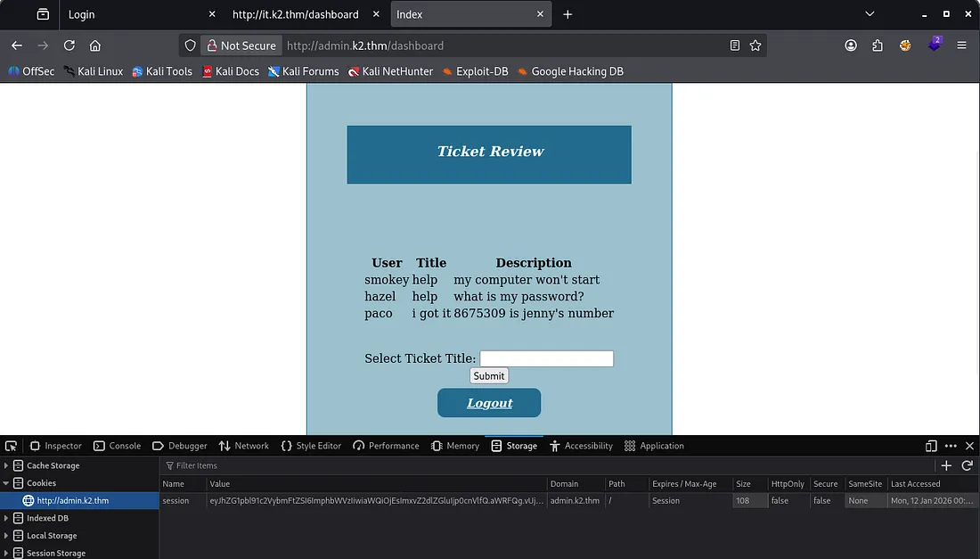Viewport: 980px width, 559px height.
Task: Switch to the Login browser tab
Action: (134, 14)
